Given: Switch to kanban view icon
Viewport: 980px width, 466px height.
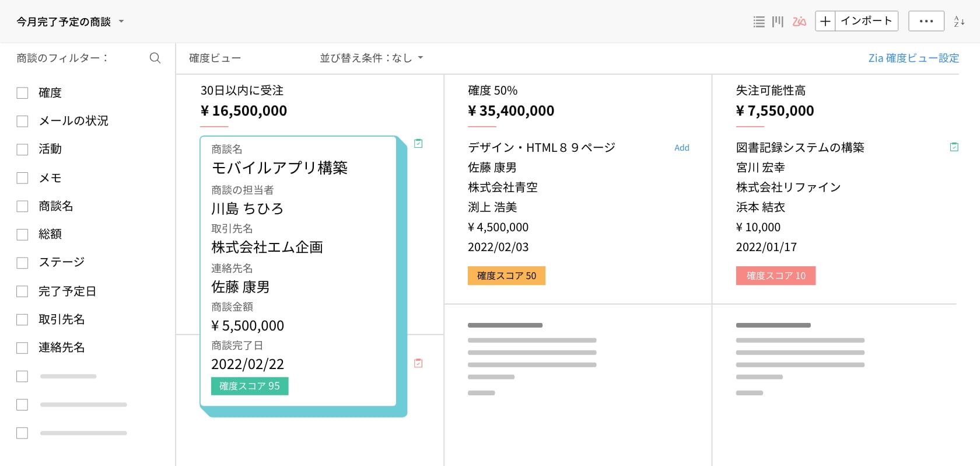Looking at the screenshot, I should (778, 22).
